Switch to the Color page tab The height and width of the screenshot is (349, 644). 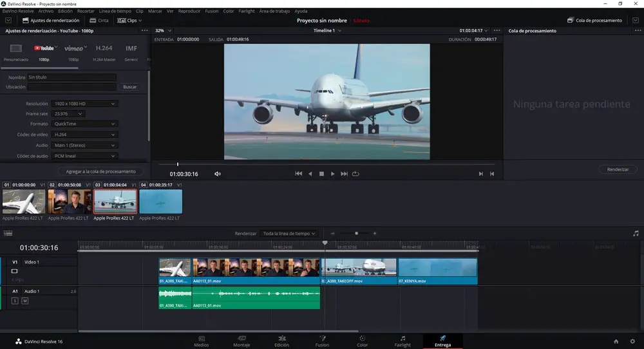(362, 341)
